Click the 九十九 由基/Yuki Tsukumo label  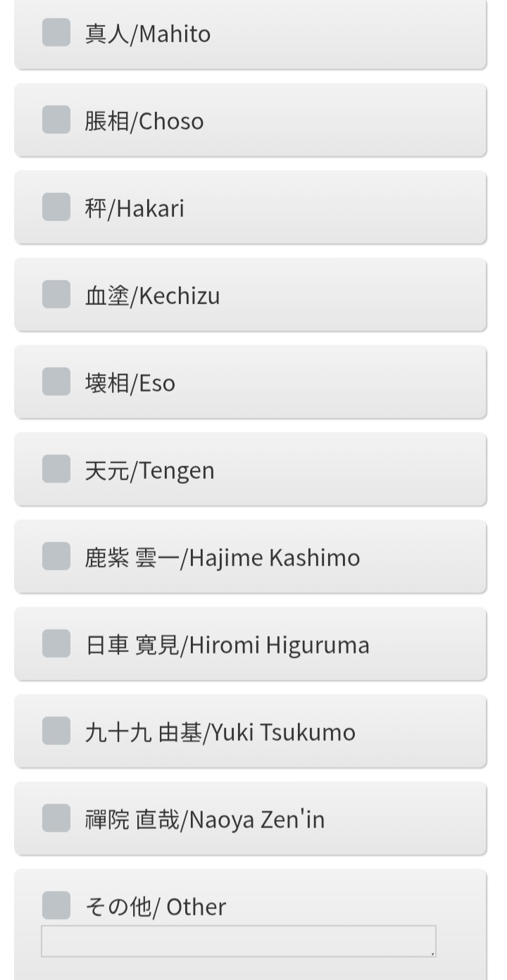click(x=220, y=732)
